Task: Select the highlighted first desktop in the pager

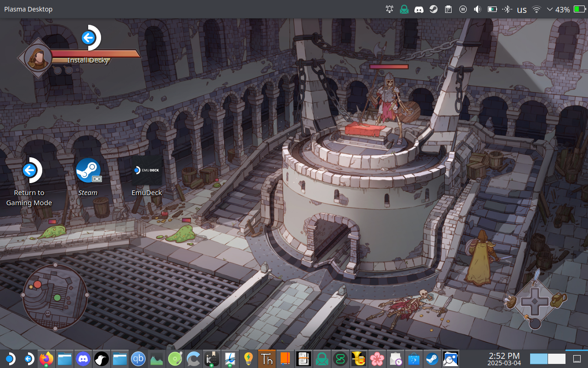Action: click(x=539, y=359)
